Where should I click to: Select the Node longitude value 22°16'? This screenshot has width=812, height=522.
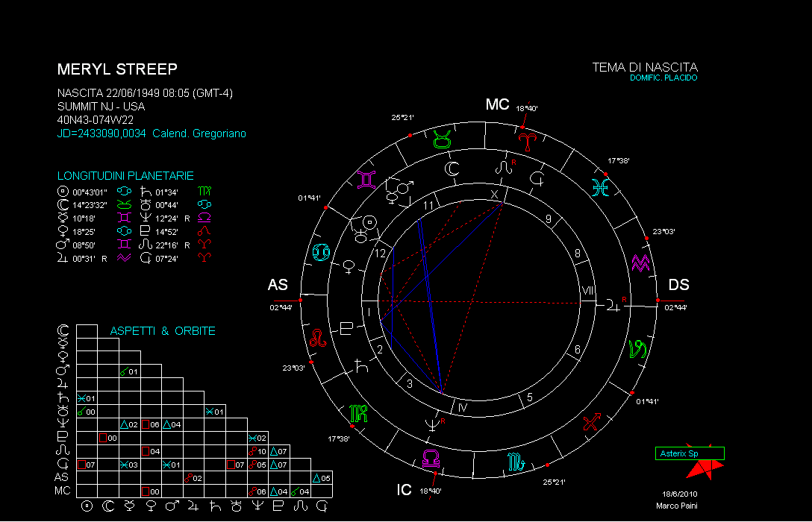166,245
